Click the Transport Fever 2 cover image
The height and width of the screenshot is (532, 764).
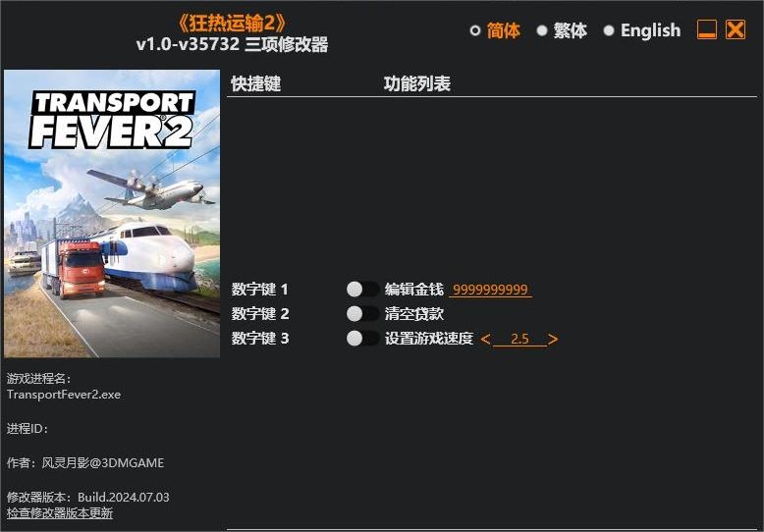(x=112, y=213)
